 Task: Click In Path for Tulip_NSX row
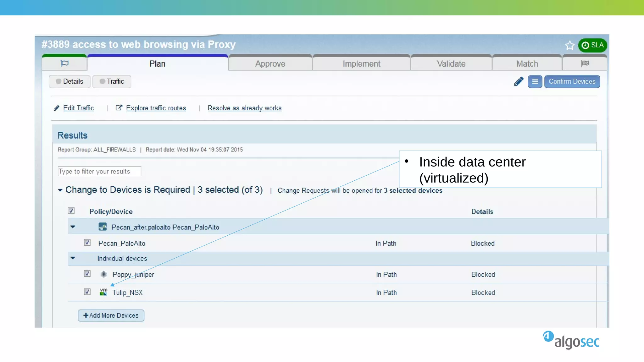[x=386, y=293]
